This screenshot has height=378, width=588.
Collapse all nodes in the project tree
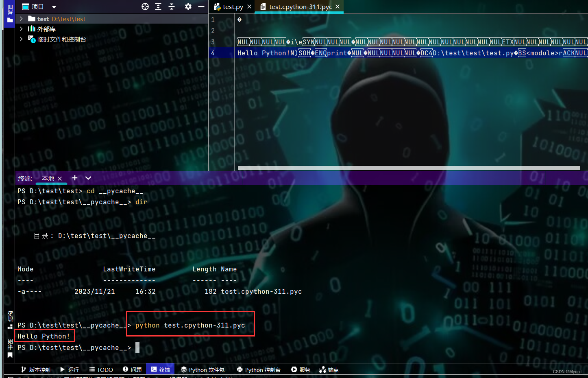click(x=171, y=7)
